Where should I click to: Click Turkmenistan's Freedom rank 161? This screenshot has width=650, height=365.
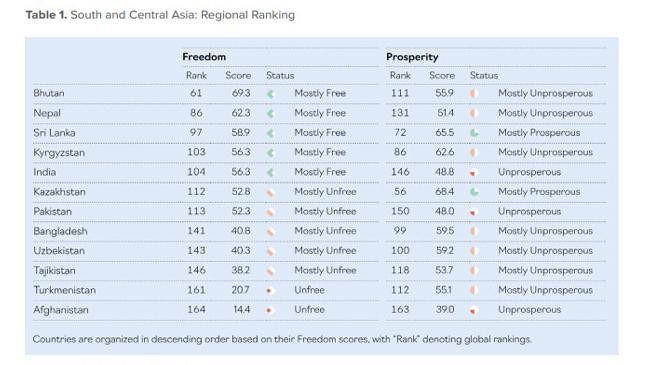tap(196, 290)
